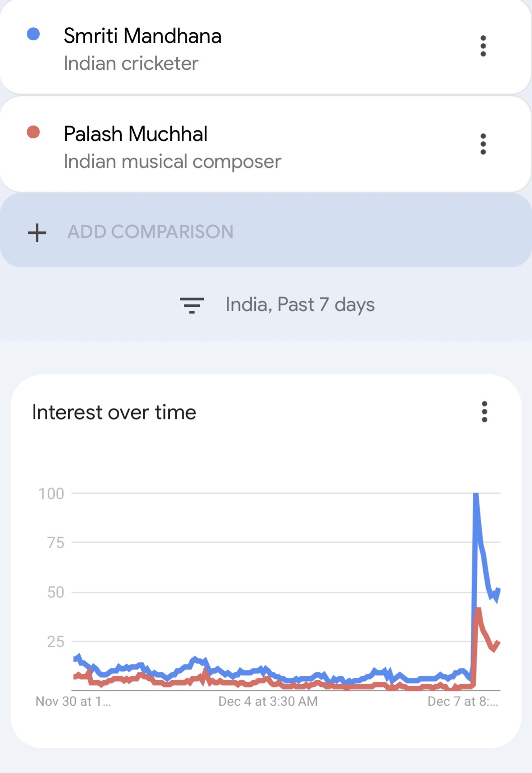Viewport: 532px width, 773px height.
Task: Click the Interest over time heading
Action: (114, 412)
